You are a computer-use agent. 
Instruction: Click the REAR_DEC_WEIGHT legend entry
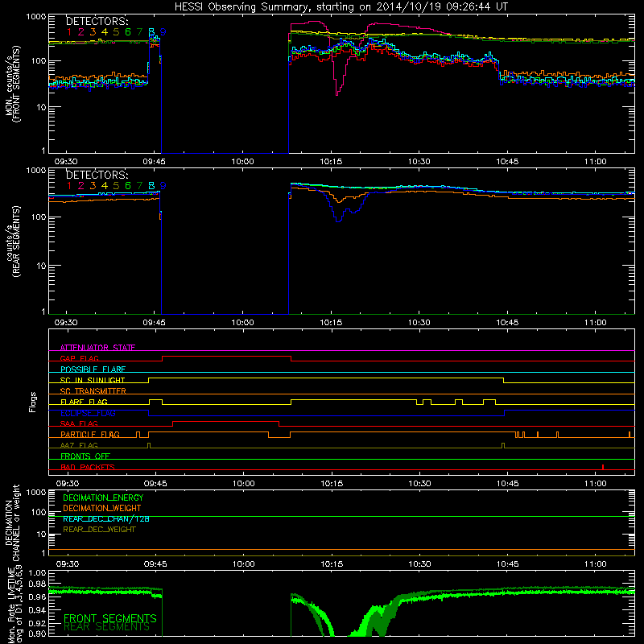click(x=99, y=530)
